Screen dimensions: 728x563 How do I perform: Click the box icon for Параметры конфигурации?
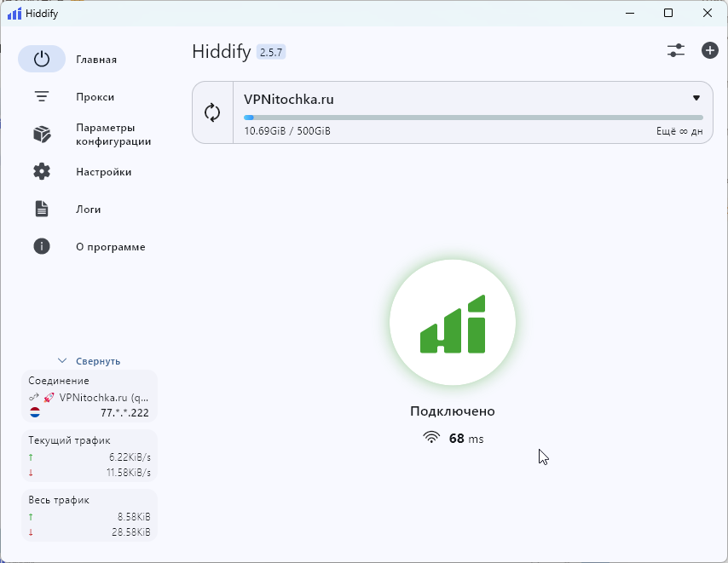pyautogui.click(x=42, y=135)
